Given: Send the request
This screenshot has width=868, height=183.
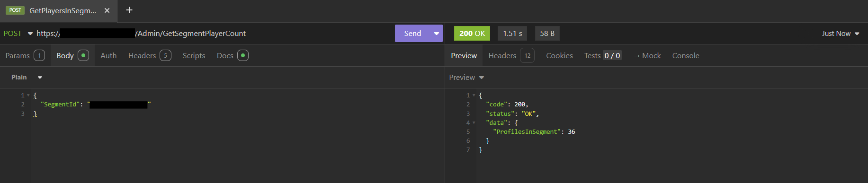Looking at the screenshot, I should point(412,34).
